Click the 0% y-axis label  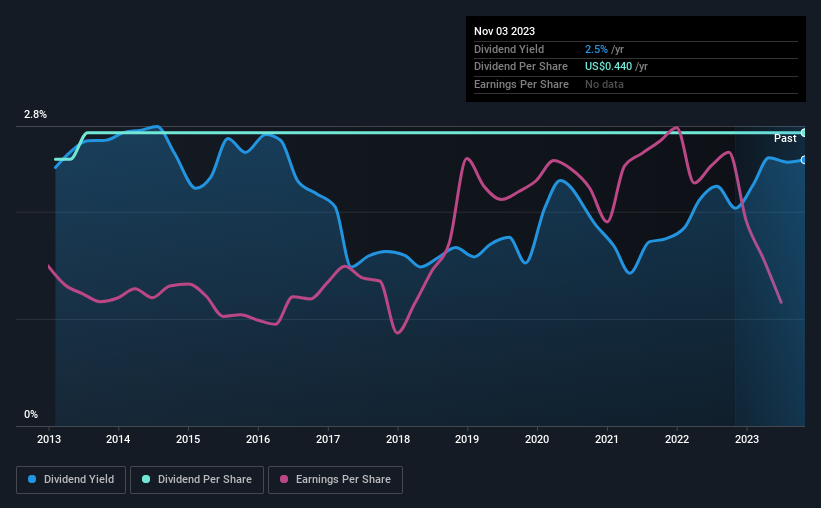pos(31,414)
